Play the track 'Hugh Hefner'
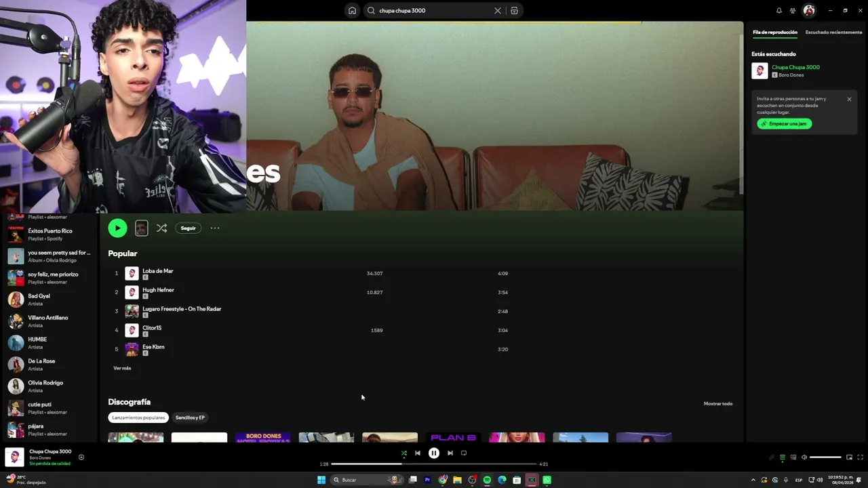Viewport: 868px width, 488px height. 158,290
